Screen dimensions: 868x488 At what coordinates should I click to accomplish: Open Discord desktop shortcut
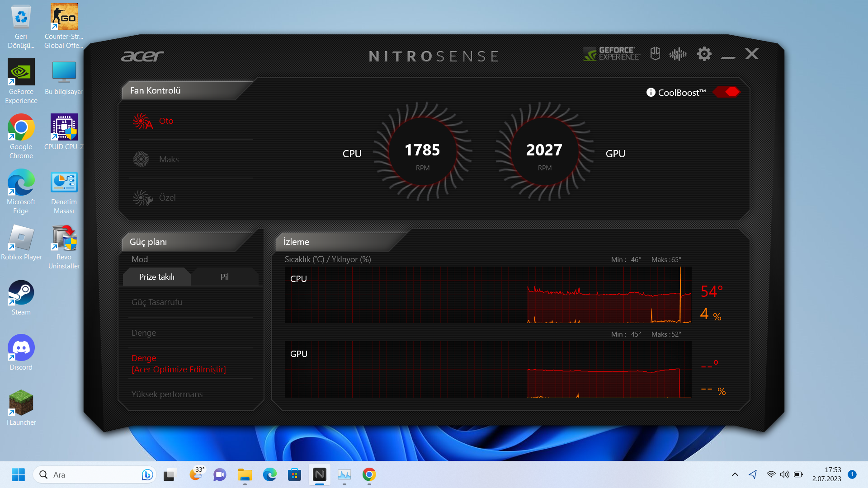pos(21,353)
